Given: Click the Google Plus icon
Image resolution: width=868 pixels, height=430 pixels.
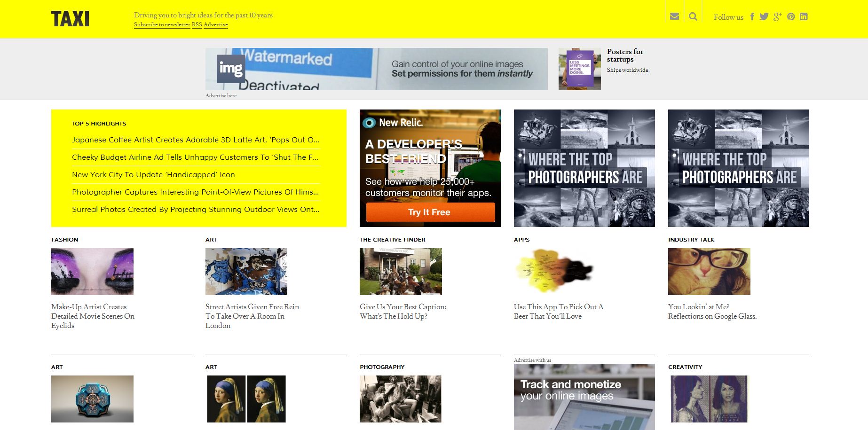Looking at the screenshot, I should pyautogui.click(x=777, y=17).
